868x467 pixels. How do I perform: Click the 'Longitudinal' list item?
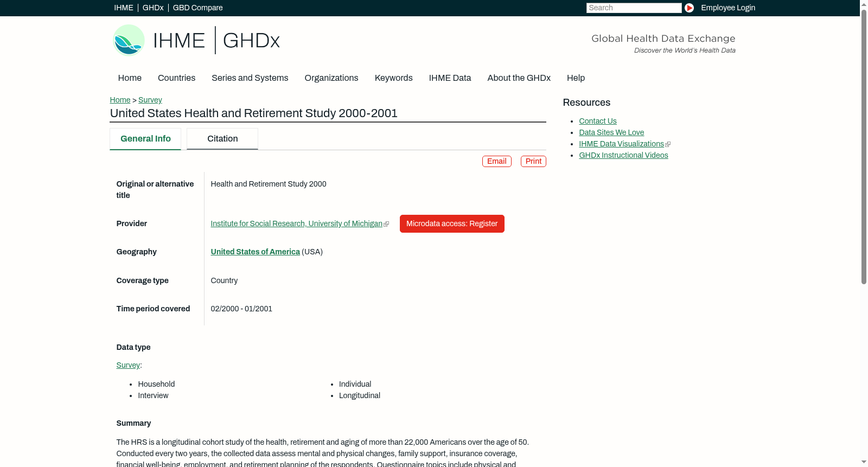click(360, 395)
